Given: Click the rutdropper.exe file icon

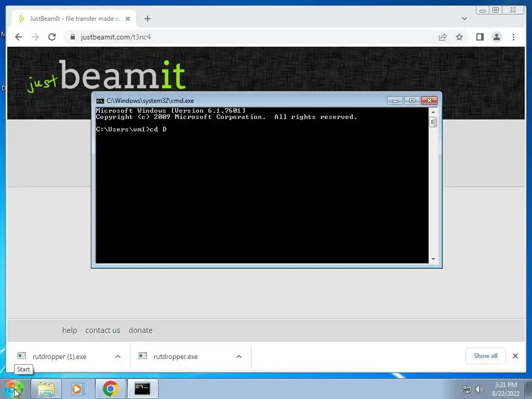Looking at the screenshot, I should point(143,355).
